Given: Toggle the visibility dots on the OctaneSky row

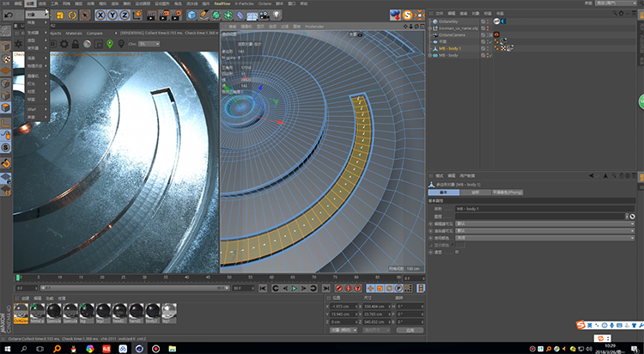Looking at the screenshot, I should click(488, 21).
